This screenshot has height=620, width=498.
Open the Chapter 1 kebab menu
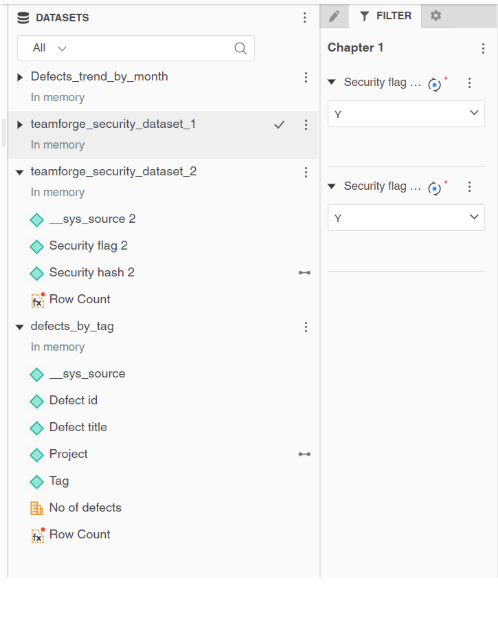coord(483,48)
